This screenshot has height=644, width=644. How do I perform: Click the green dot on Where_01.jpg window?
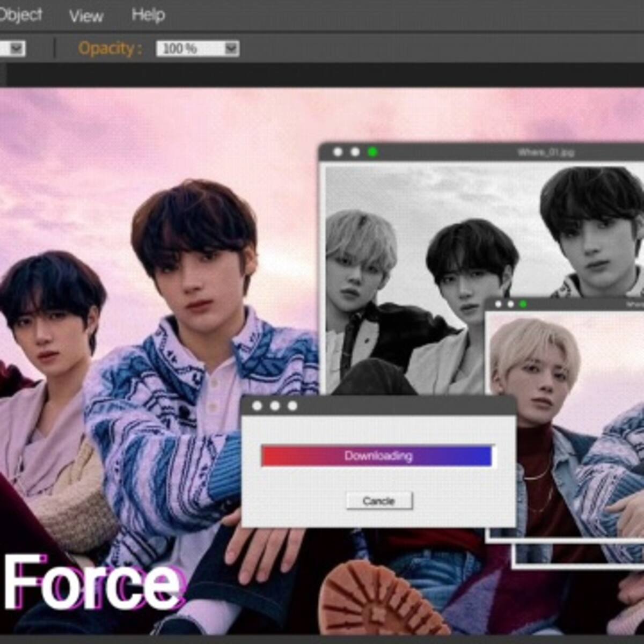(372, 152)
